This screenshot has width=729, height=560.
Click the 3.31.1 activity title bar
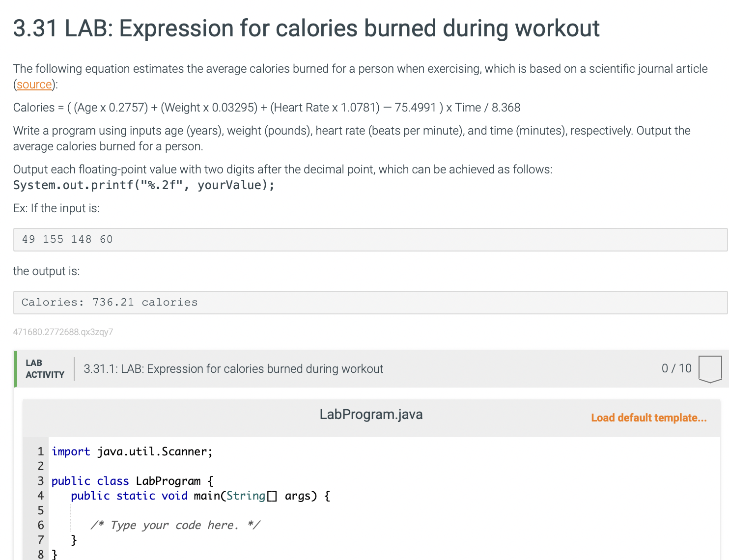233,368
